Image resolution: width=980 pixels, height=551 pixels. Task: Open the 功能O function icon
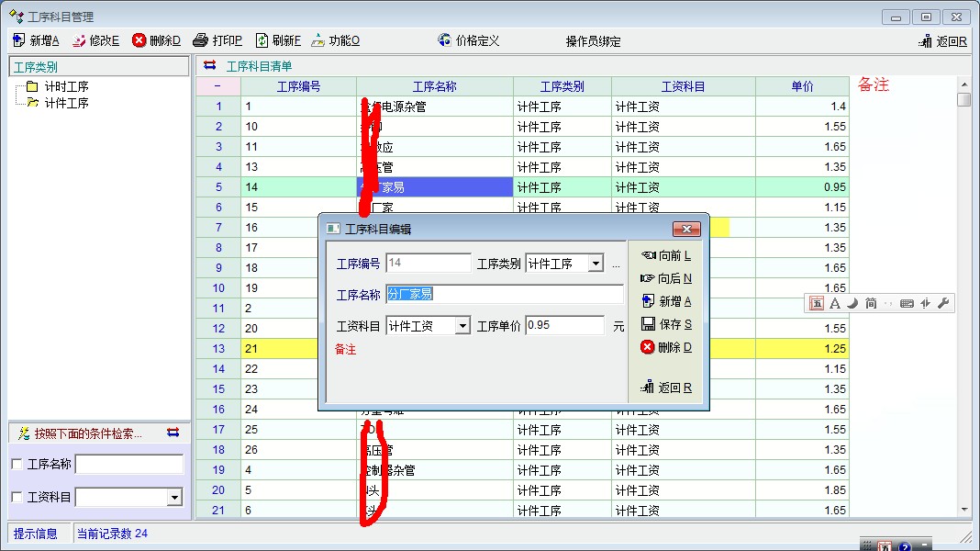pos(317,40)
